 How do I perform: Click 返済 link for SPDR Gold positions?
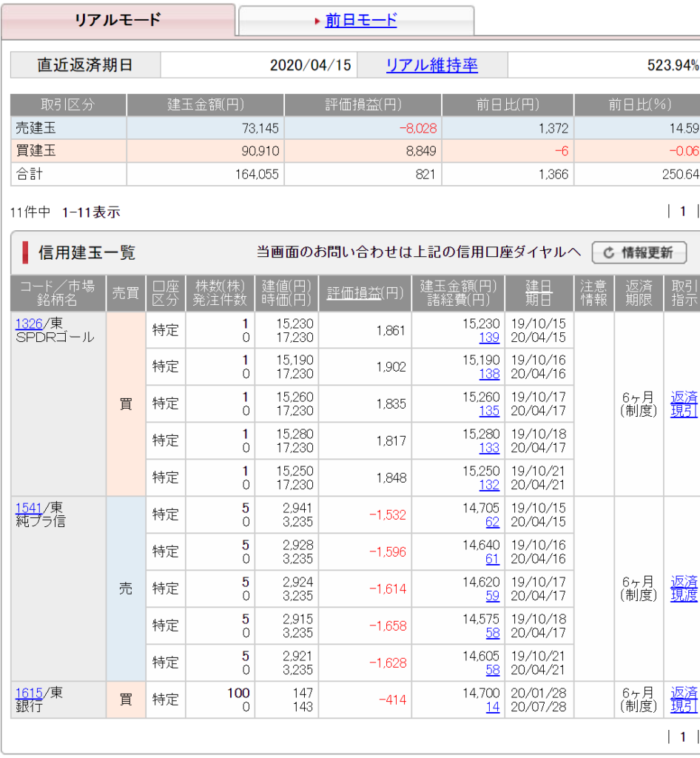coord(684,398)
